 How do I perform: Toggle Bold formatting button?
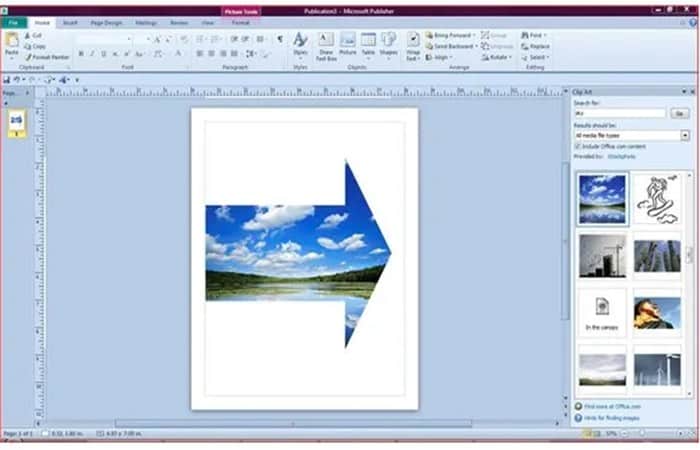coord(81,54)
